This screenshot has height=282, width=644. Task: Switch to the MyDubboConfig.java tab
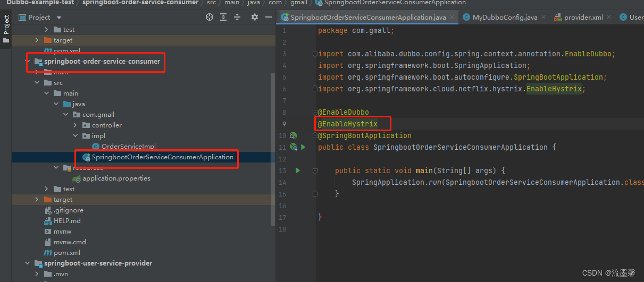505,17
